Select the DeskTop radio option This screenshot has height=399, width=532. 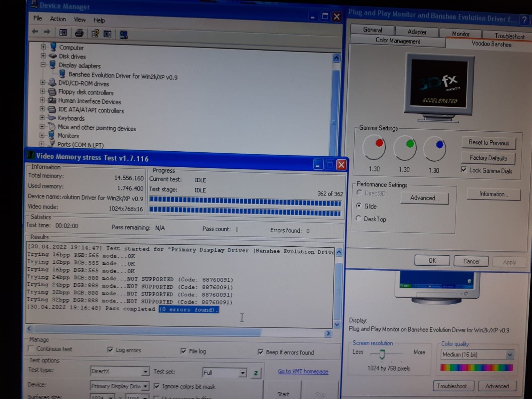[x=358, y=218]
